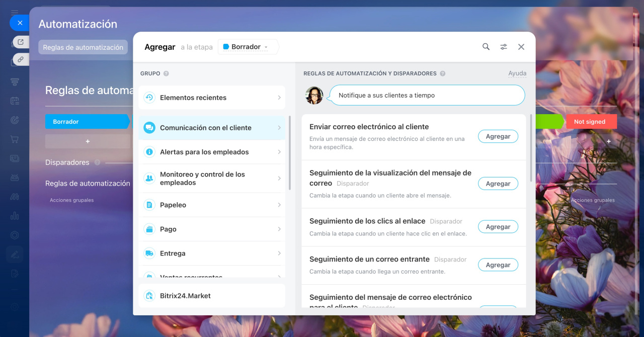Viewport: 644px width, 337px height.
Task: Expand the Entrega group chevron
Action: tap(279, 254)
